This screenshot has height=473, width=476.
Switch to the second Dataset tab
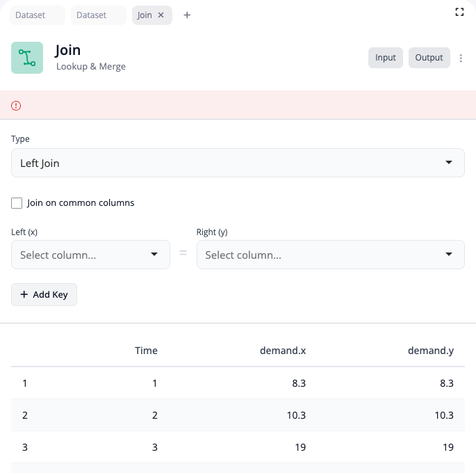97,15
